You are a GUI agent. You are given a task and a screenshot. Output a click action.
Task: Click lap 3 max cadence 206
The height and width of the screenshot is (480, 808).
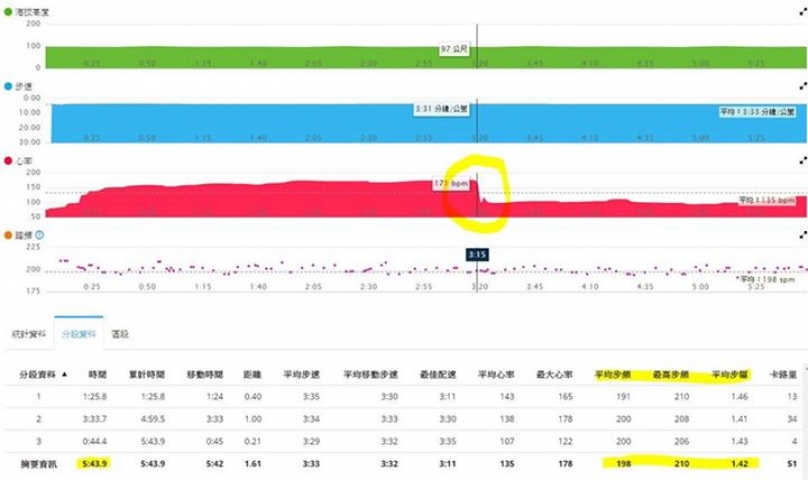coord(682,441)
